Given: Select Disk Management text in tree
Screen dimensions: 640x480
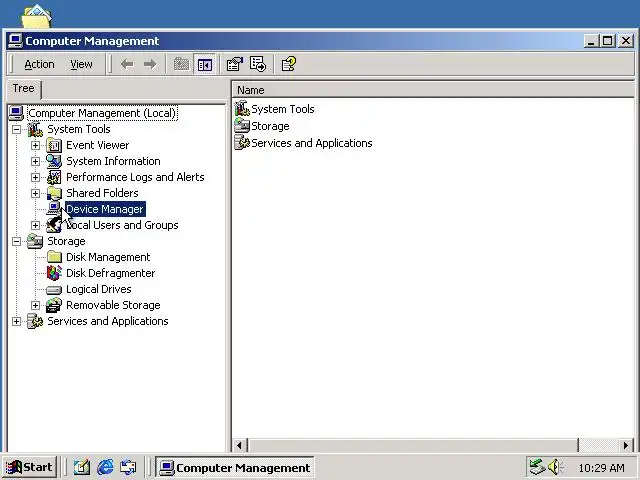Looking at the screenshot, I should (108, 257).
